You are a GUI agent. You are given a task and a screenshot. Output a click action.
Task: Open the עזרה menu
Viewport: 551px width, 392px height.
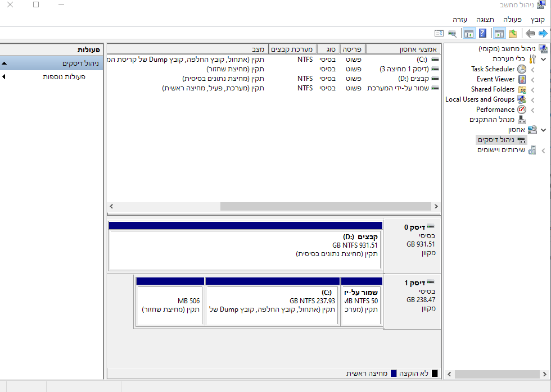(460, 20)
